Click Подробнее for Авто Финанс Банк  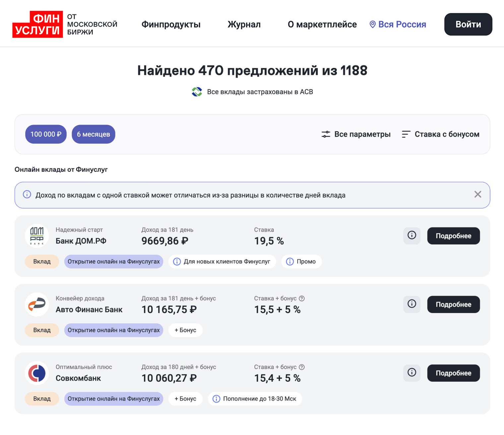coord(453,304)
